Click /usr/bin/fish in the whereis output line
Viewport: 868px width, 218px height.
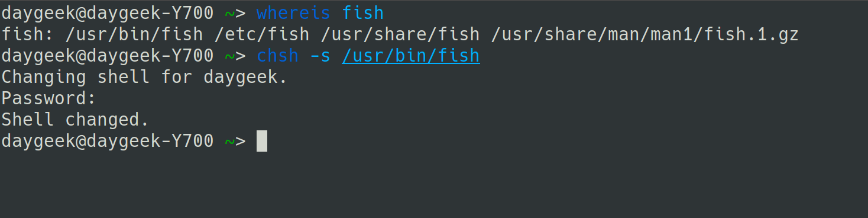(134, 34)
